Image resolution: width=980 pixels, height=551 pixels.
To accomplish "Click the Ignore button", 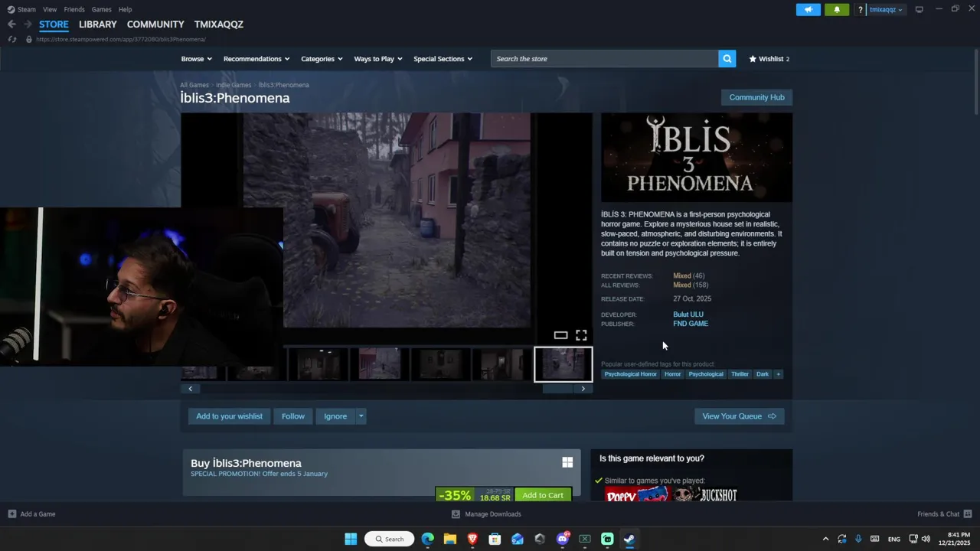I will (335, 416).
